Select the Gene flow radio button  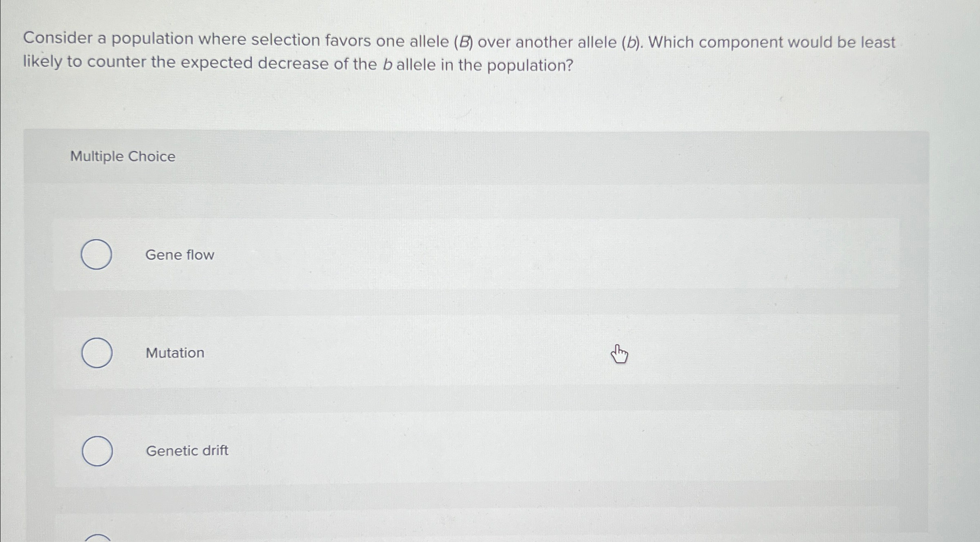point(97,254)
